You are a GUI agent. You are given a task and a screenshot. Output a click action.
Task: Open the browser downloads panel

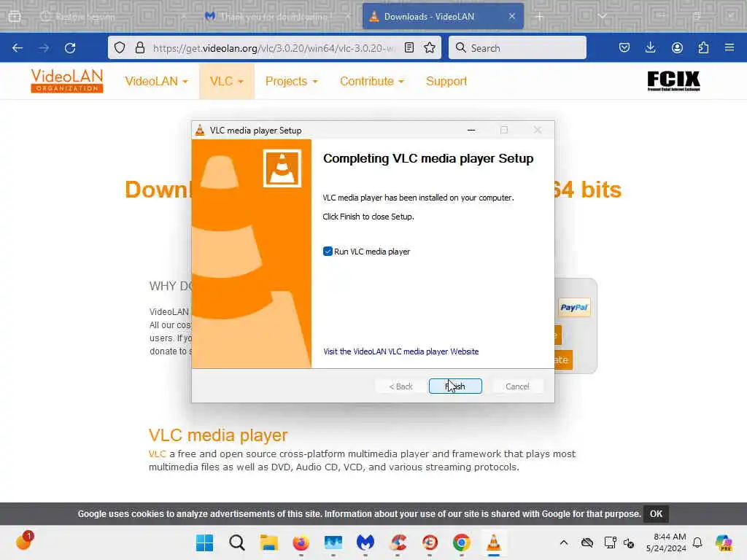[650, 47]
